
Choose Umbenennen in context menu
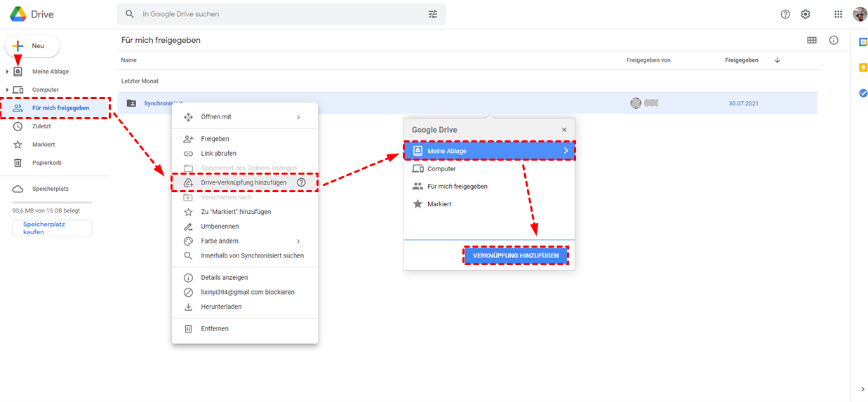click(x=245, y=227)
